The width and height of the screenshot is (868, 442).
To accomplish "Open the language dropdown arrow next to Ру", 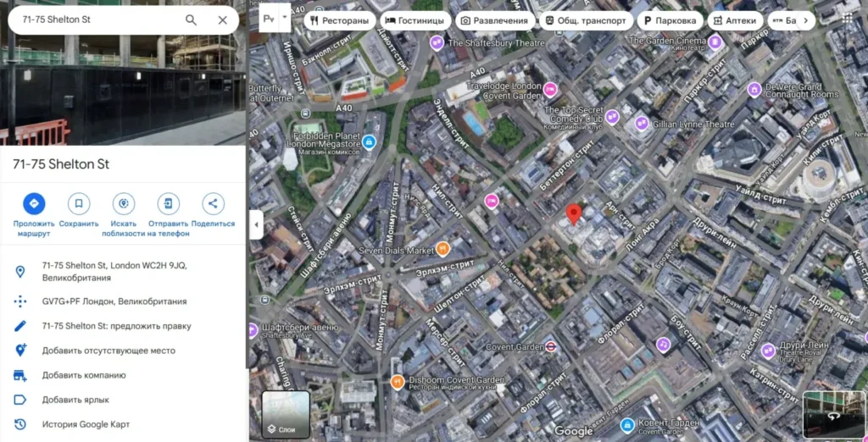I will [284, 17].
